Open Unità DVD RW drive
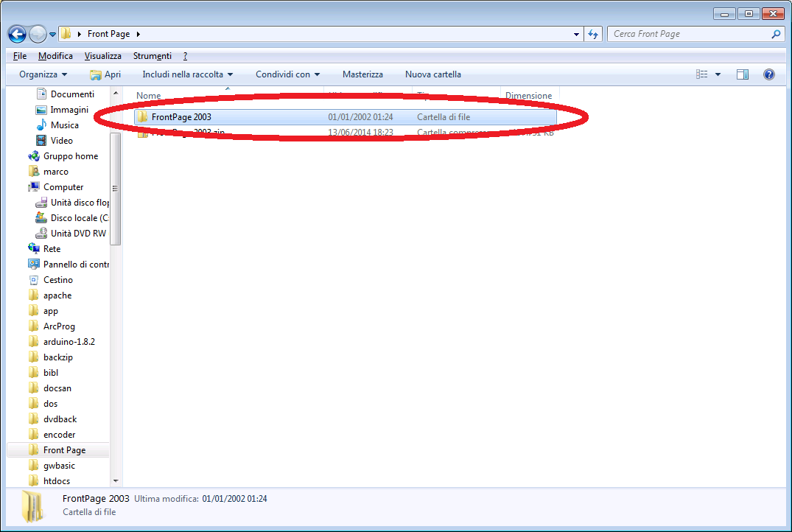 (77, 234)
